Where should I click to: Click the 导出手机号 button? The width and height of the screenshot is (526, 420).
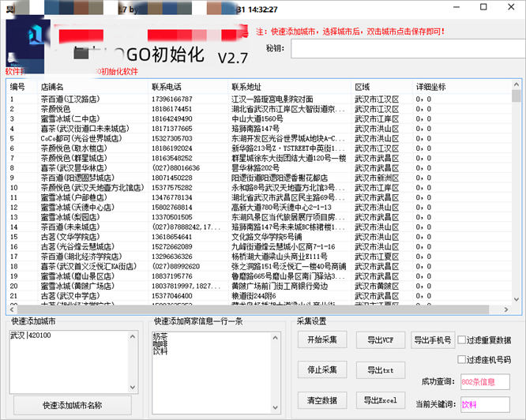click(x=433, y=340)
